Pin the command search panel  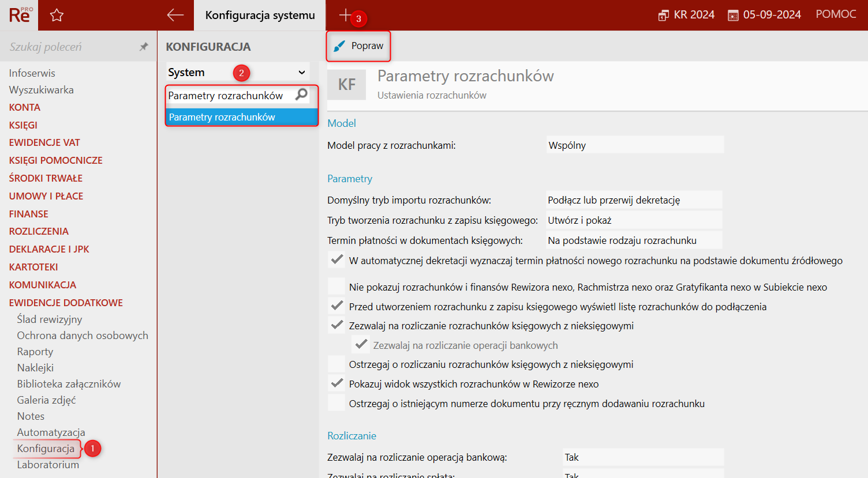144,47
